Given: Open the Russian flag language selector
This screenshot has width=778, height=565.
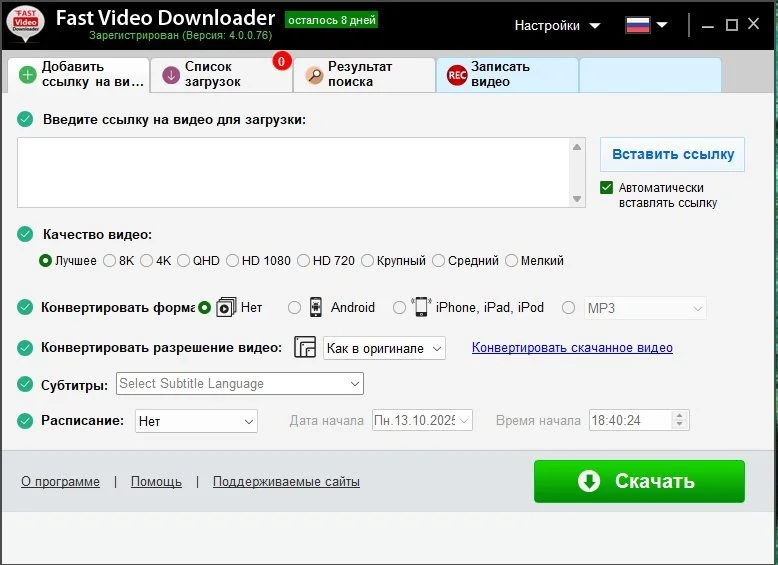Looking at the screenshot, I should pos(646,25).
